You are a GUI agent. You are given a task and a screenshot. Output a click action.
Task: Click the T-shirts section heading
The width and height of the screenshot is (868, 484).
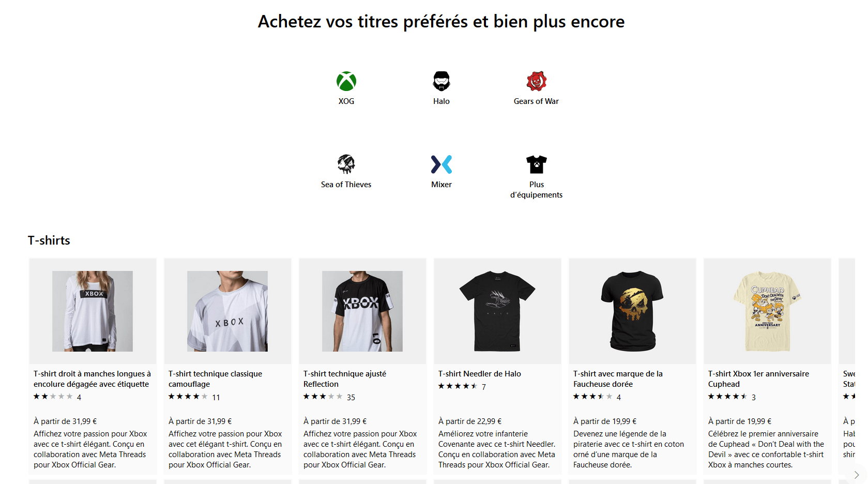49,240
